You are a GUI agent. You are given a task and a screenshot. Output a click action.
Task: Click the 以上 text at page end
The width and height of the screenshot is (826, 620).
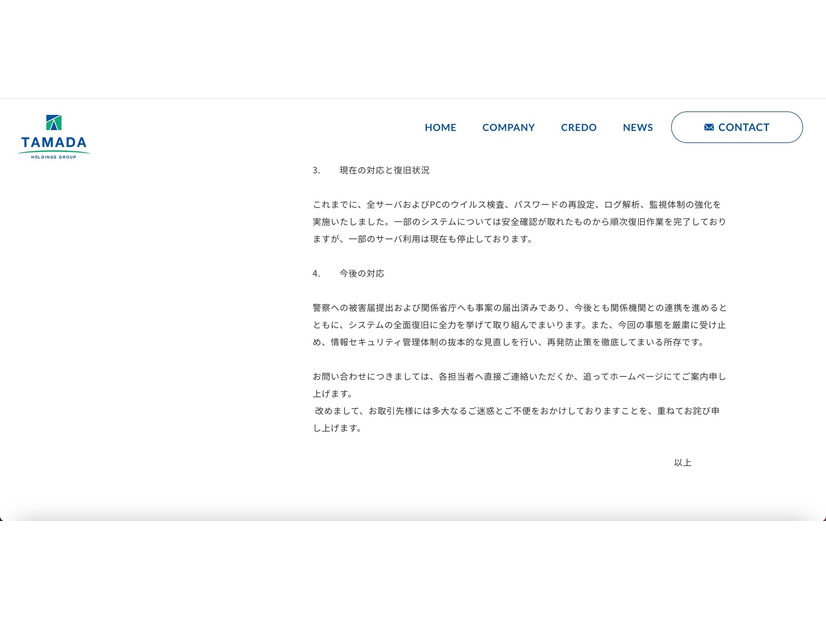pyautogui.click(x=684, y=462)
